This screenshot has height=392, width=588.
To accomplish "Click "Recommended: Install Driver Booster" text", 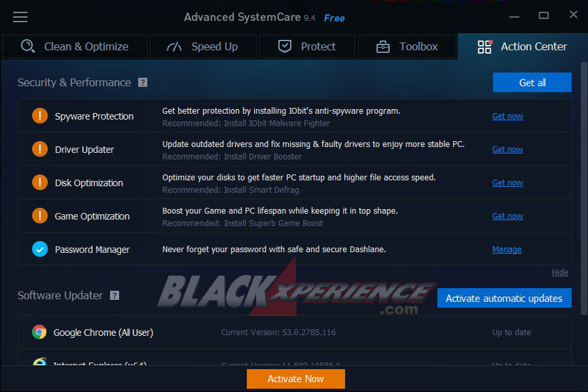I will [x=232, y=157].
